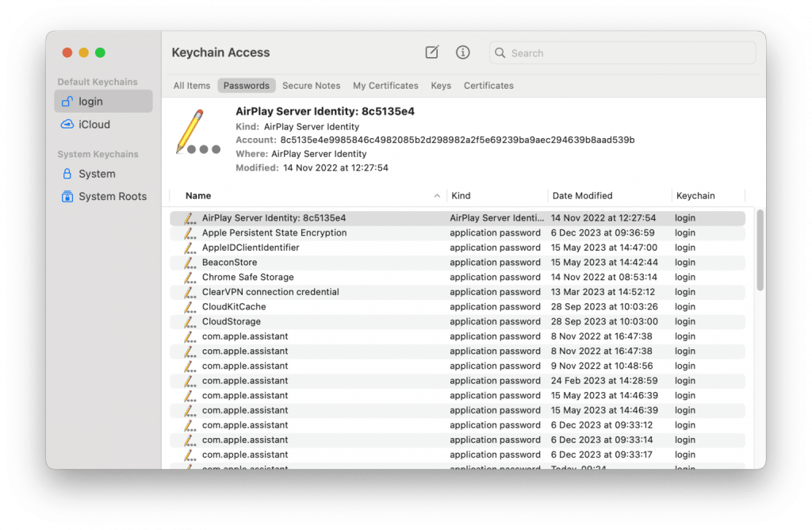
Task: Select com.apple.assistant modified 24 Feb 2023
Action: (x=458, y=381)
